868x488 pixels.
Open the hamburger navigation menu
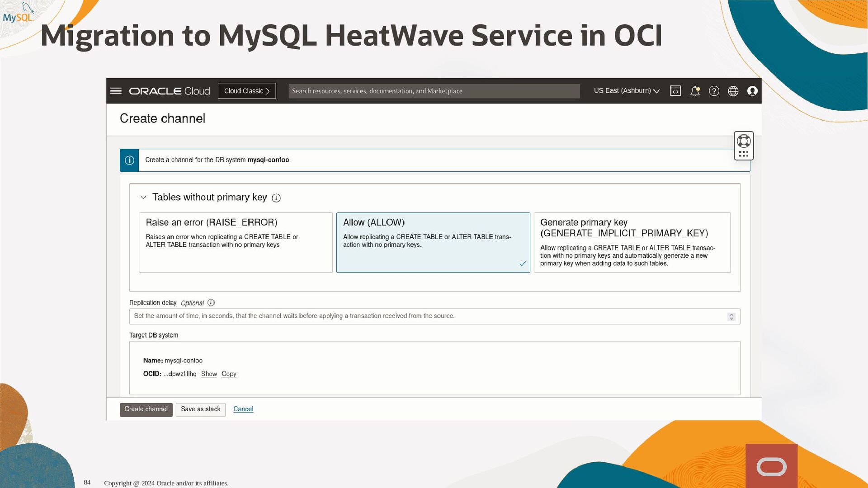click(116, 91)
